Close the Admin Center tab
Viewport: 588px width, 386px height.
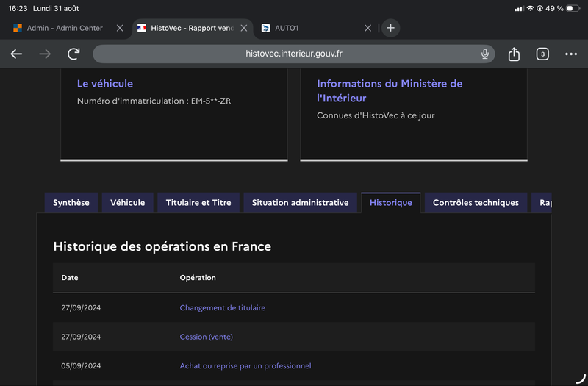click(x=120, y=28)
